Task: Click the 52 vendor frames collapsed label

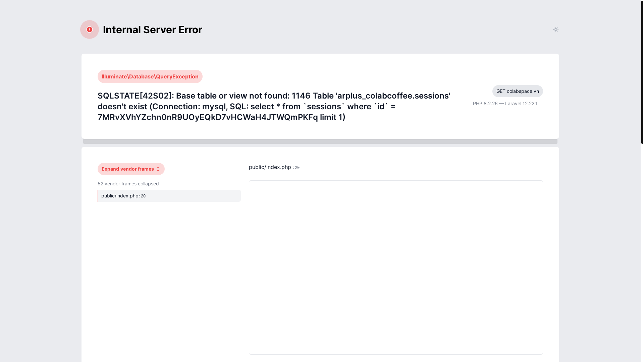Action: (128, 184)
